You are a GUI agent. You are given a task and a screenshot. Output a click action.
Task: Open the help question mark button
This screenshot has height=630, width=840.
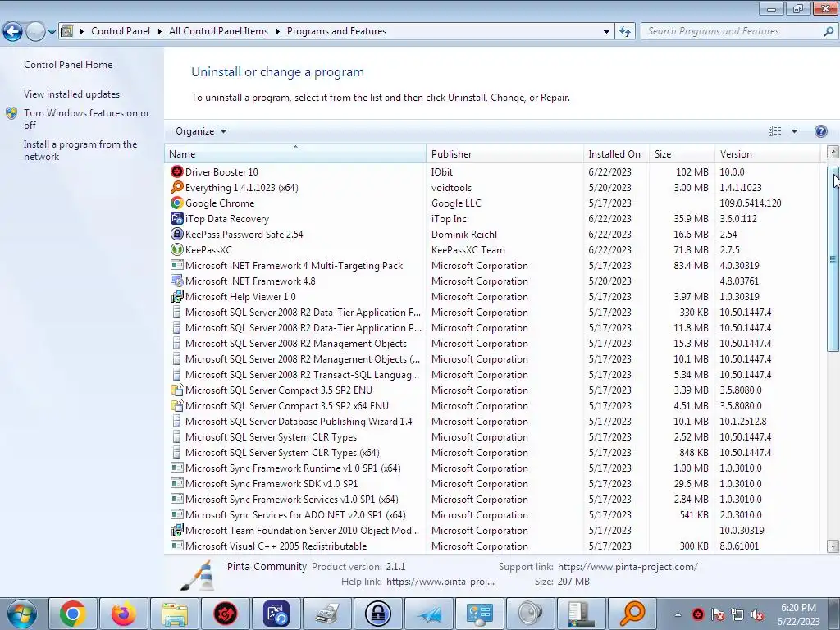pos(820,131)
